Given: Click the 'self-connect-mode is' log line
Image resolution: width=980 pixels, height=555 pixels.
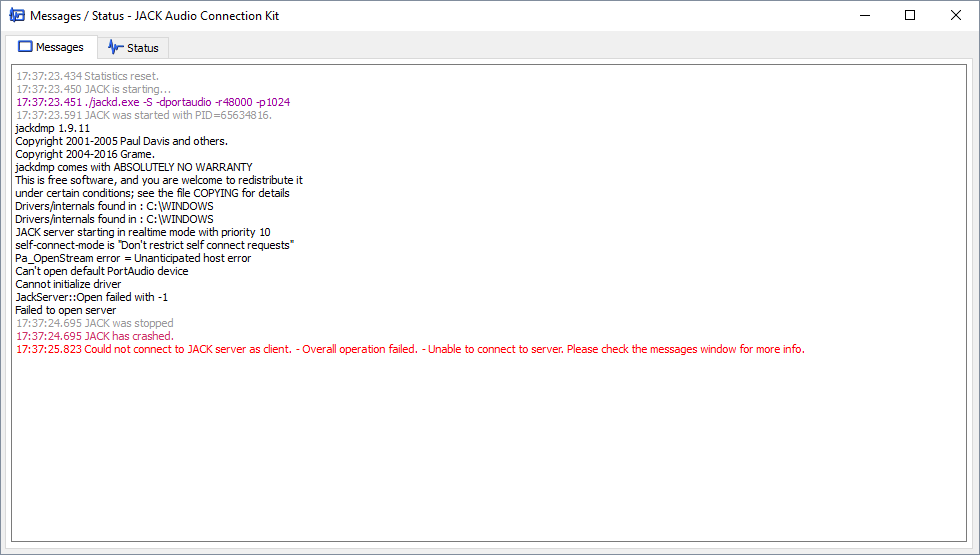Looking at the screenshot, I should [x=154, y=246].
